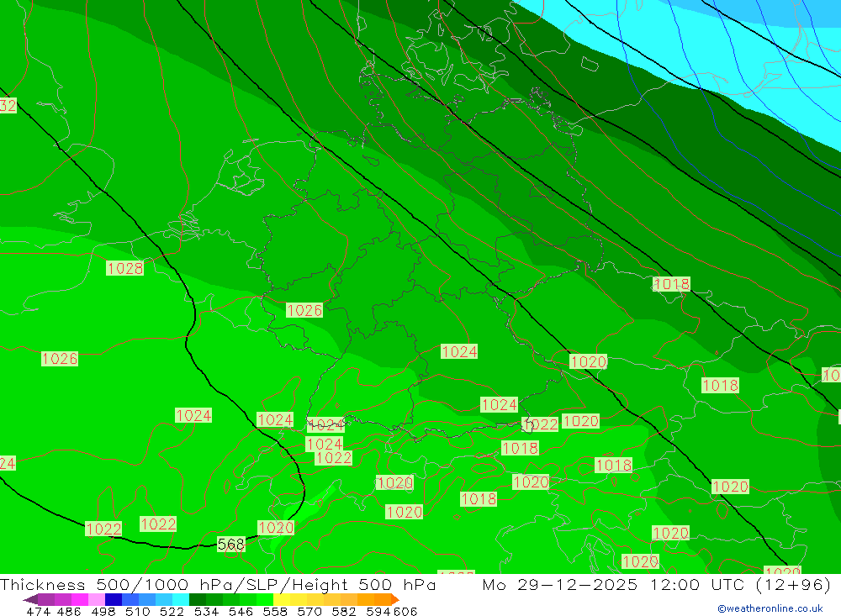Viewport: 841px width, 616px height.
Task: Click the 510 legend value
Action: tap(137, 612)
